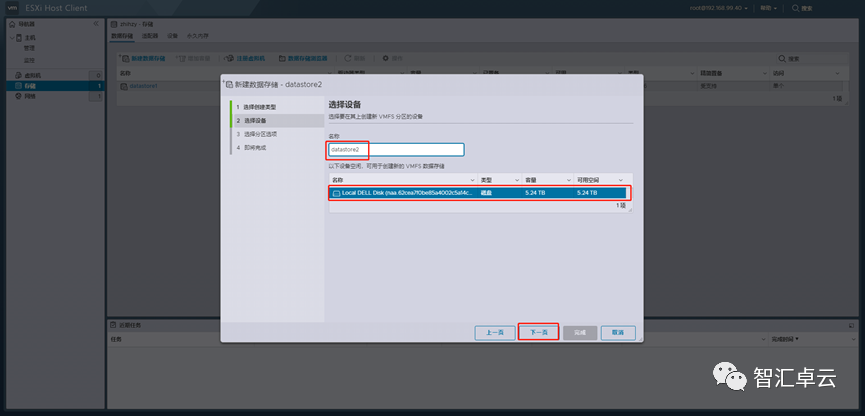This screenshot has height=416, width=865.
Task: Click the 受支持 thin provisioning cell
Action: coord(708,86)
